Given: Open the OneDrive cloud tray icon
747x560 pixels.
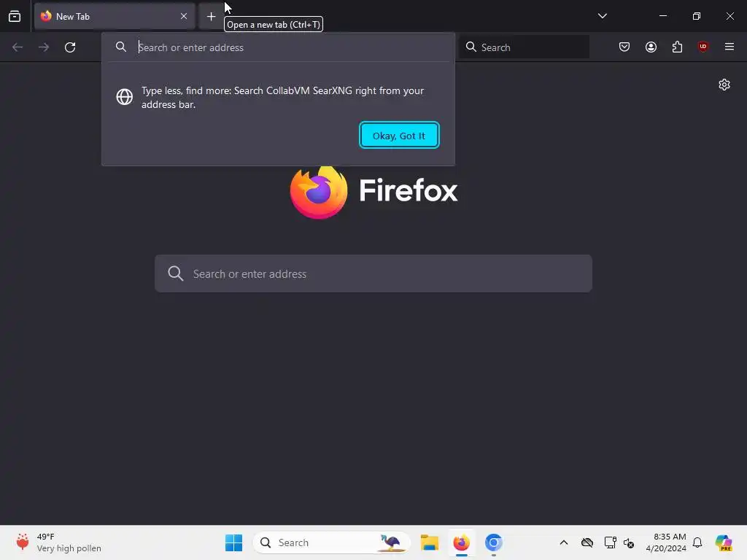Looking at the screenshot, I should 587,542.
